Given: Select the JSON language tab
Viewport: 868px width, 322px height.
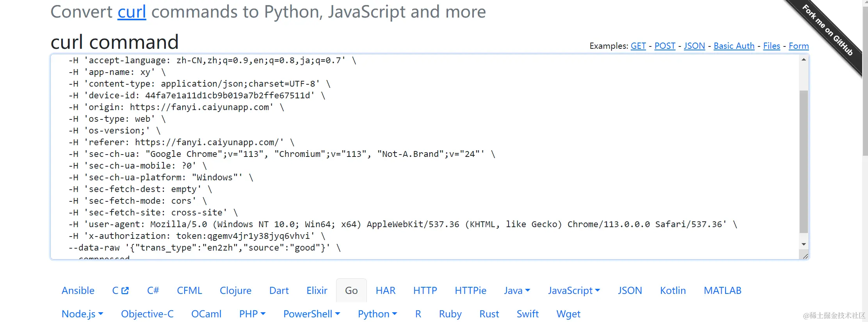Looking at the screenshot, I should coord(630,291).
